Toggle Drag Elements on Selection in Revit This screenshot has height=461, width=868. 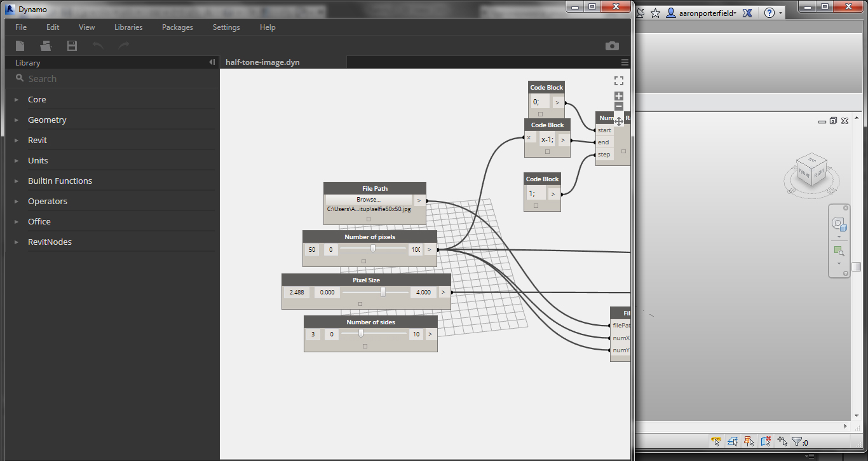tap(782, 441)
